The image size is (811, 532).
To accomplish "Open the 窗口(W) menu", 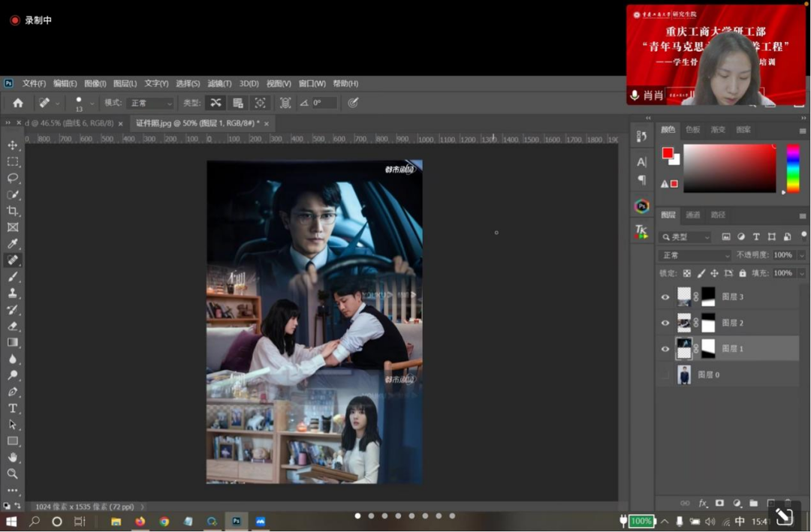I will (x=312, y=83).
